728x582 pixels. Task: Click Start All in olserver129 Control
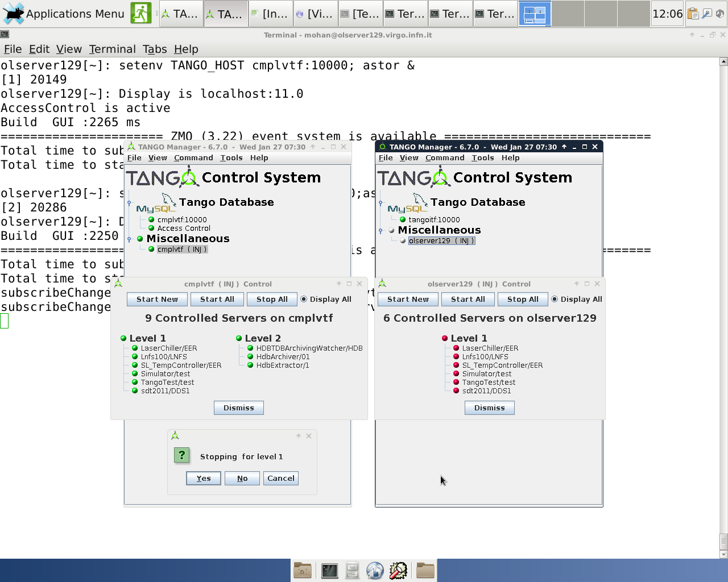coord(468,299)
